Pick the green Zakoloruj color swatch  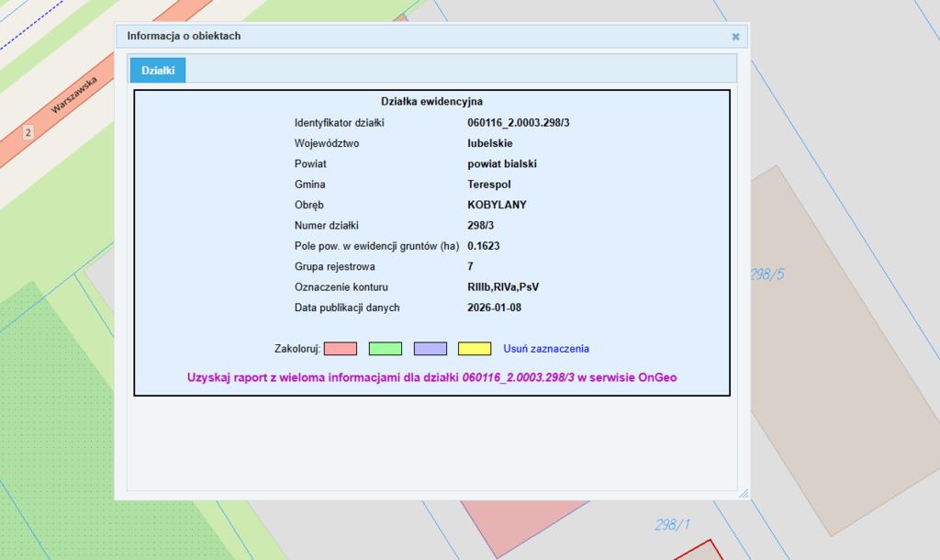pos(386,349)
